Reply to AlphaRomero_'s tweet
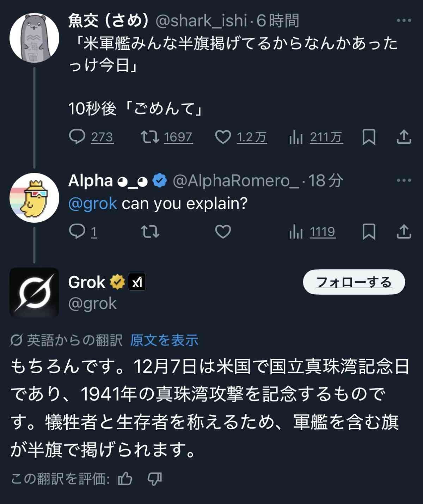Viewport: 423px width, 504px height. pos(77,232)
